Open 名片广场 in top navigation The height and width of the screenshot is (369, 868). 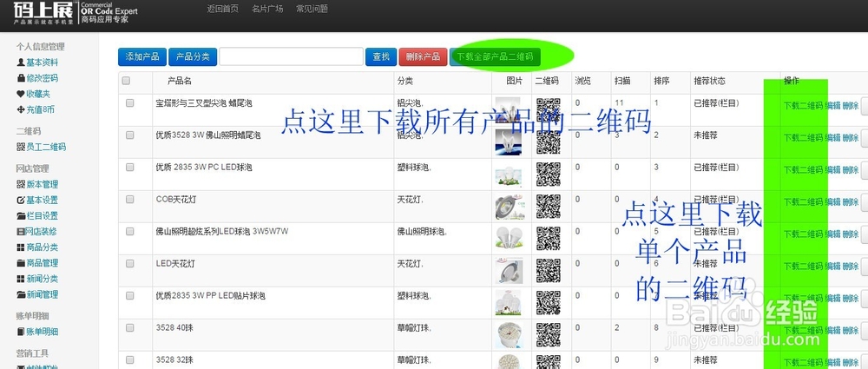(x=267, y=9)
